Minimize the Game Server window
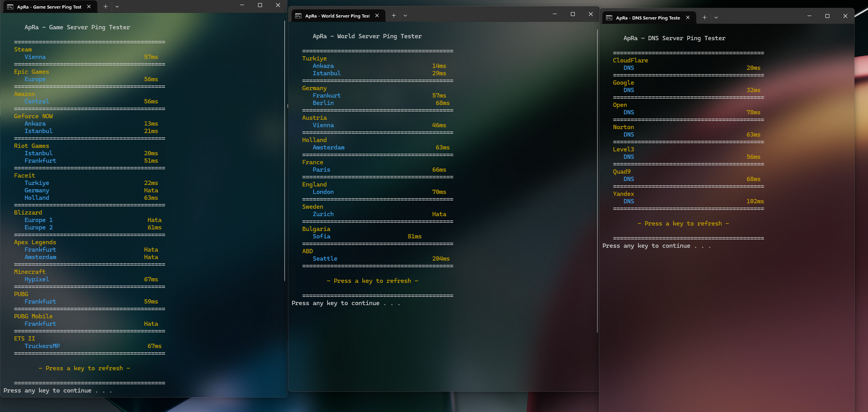868x412 pixels. [x=242, y=5]
